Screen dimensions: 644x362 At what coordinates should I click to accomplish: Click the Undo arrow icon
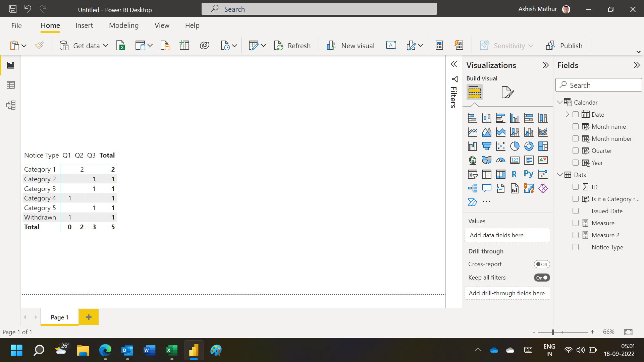[28, 9]
